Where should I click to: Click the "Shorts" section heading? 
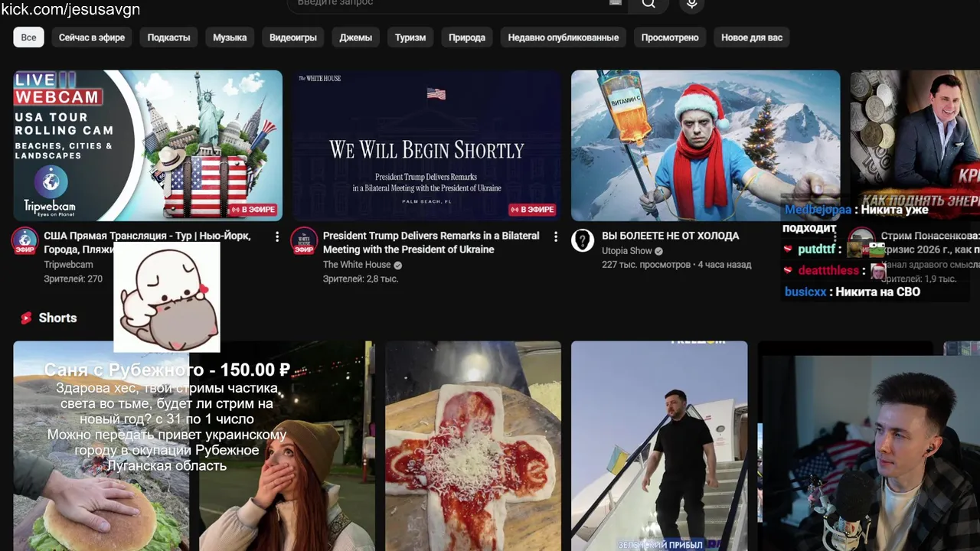58,318
